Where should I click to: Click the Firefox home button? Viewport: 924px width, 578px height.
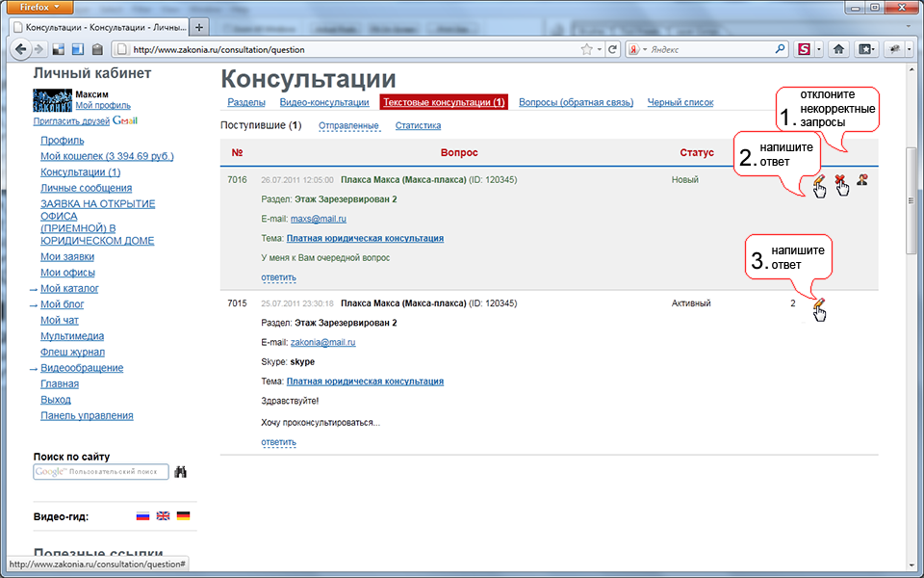tap(838, 49)
